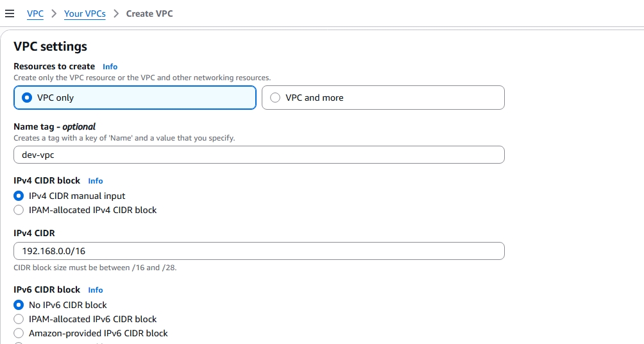This screenshot has width=644, height=344.
Task: Click the breadcrumb chevron before Create VPC
Action: click(x=116, y=13)
